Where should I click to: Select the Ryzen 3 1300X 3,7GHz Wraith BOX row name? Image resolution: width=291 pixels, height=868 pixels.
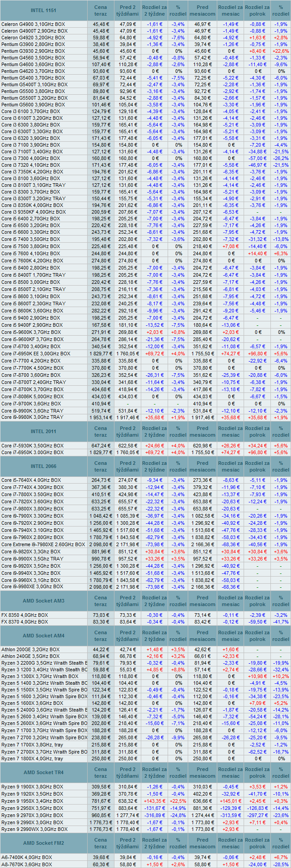click(40, 677)
